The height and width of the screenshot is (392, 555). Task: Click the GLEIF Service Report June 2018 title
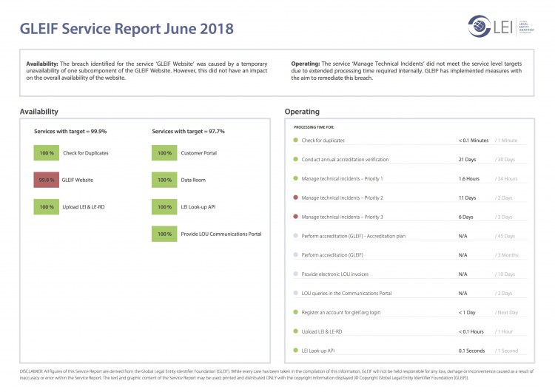coord(127,30)
